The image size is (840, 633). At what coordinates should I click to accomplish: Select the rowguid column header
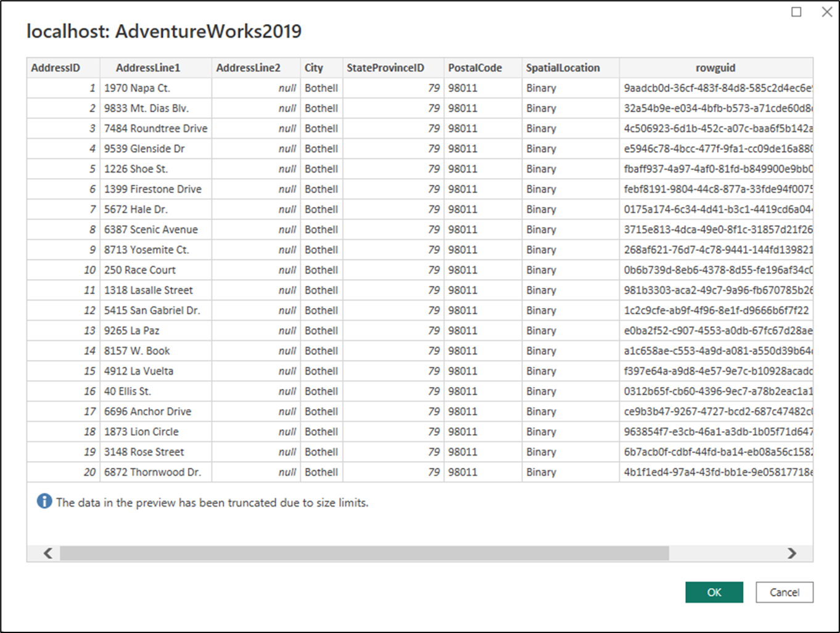coord(715,68)
